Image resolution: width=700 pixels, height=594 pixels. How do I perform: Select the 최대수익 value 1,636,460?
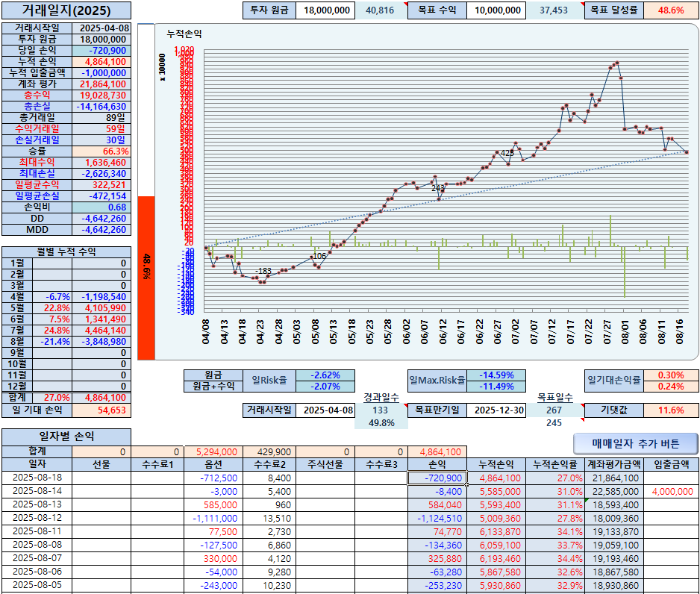tap(101, 163)
